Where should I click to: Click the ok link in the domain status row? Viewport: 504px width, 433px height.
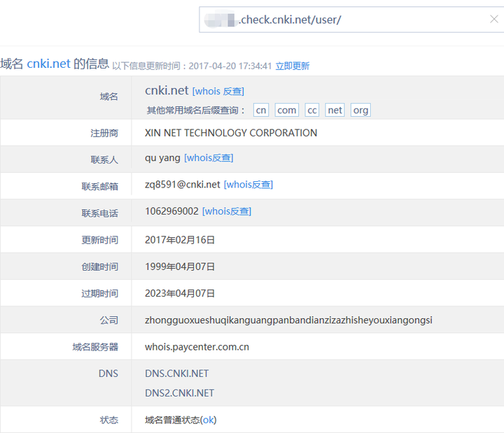coord(209,420)
